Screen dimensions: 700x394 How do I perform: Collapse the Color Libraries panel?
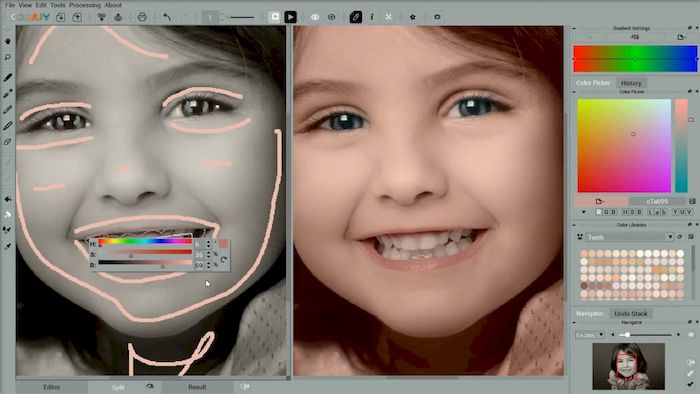tap(574, 225)
